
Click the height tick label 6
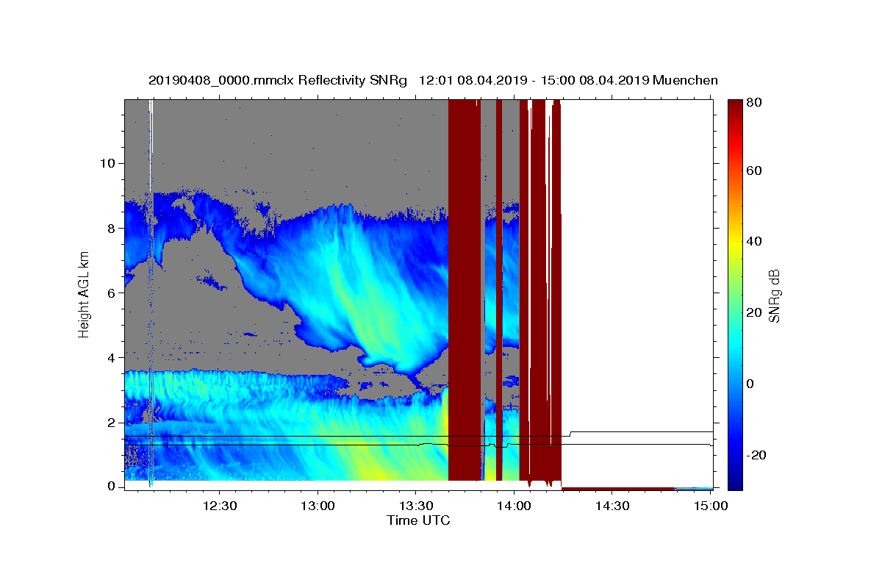[x=111, y=293]
